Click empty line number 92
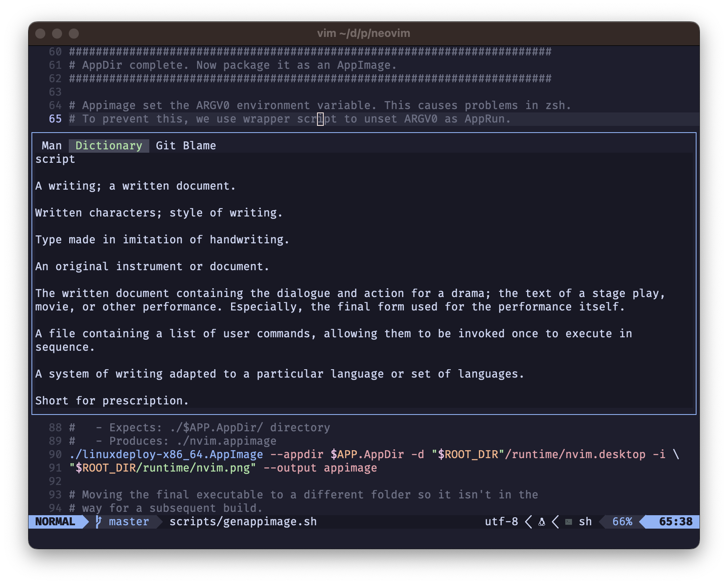Viewport: 728px width, 584px height. 55,481
